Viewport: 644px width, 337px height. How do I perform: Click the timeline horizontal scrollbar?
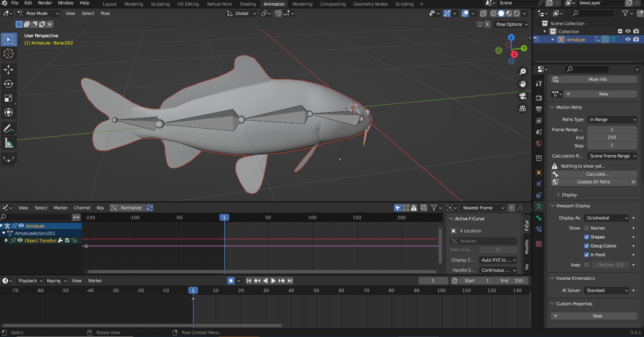point(142,325)
